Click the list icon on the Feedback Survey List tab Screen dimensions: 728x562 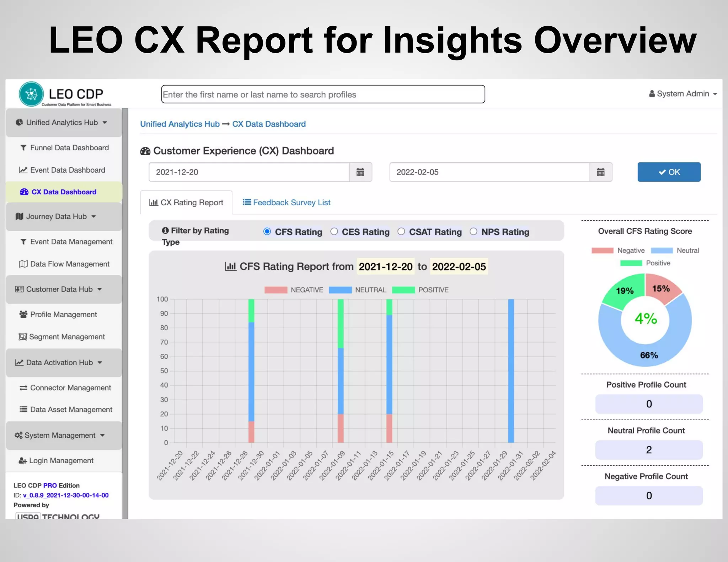tap(247, 202)
